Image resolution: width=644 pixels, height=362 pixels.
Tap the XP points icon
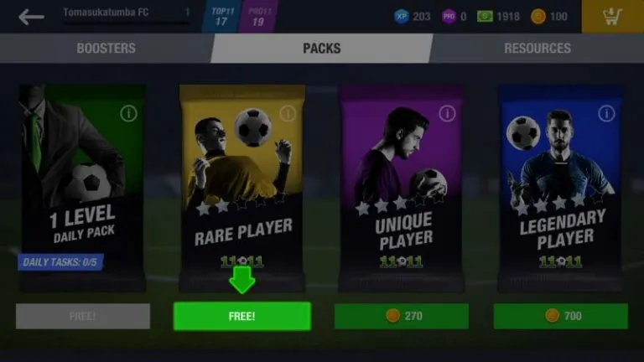point(402,17)
